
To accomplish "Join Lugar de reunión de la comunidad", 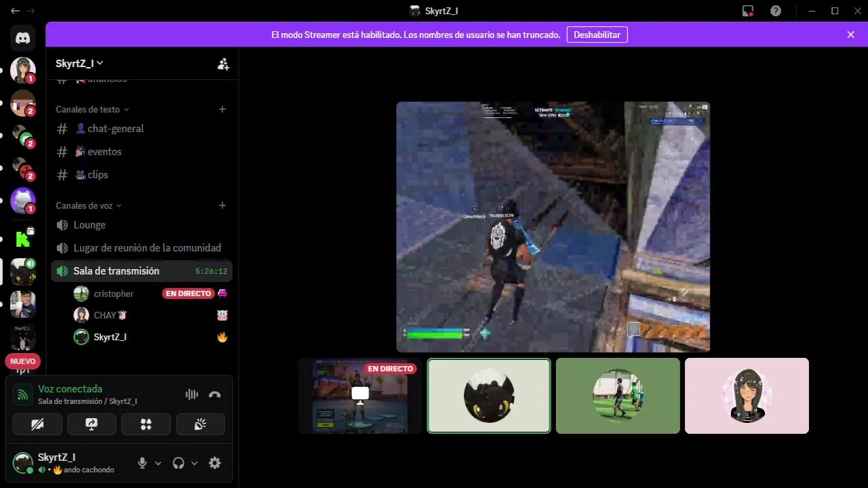I will click(142, 248).
